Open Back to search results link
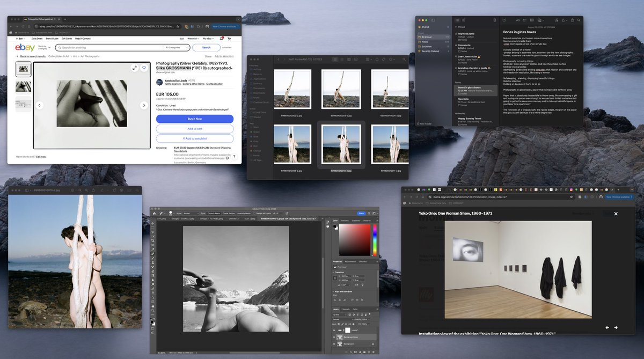This screenshot has width=644, height=359. tap(33, 56)
